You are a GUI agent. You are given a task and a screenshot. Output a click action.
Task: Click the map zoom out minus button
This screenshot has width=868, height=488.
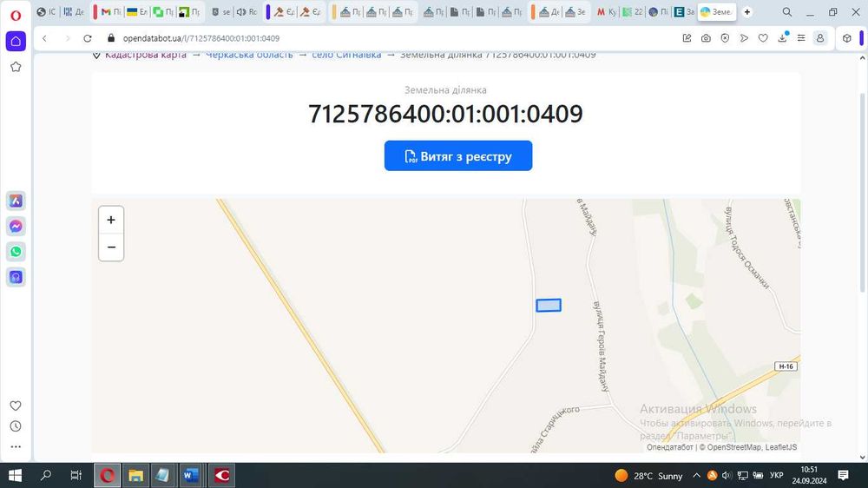[111, 247]
